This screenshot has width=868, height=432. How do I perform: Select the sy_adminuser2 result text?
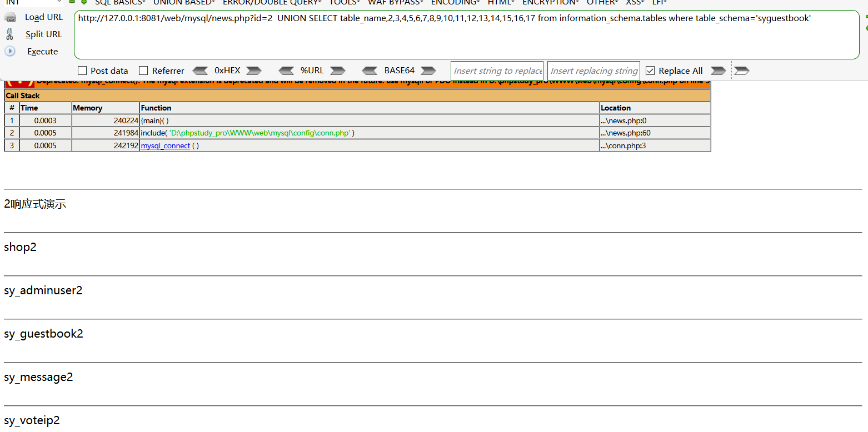(43, 290)
